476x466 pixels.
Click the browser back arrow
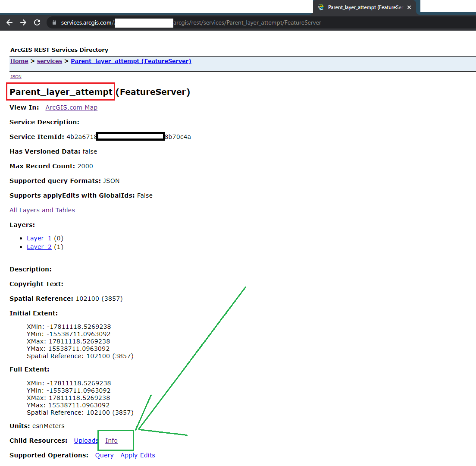click(x=9, y=22)
